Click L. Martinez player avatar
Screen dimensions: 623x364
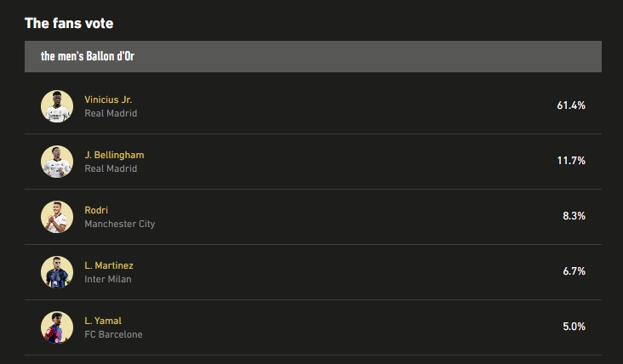[x=57, y=272]
